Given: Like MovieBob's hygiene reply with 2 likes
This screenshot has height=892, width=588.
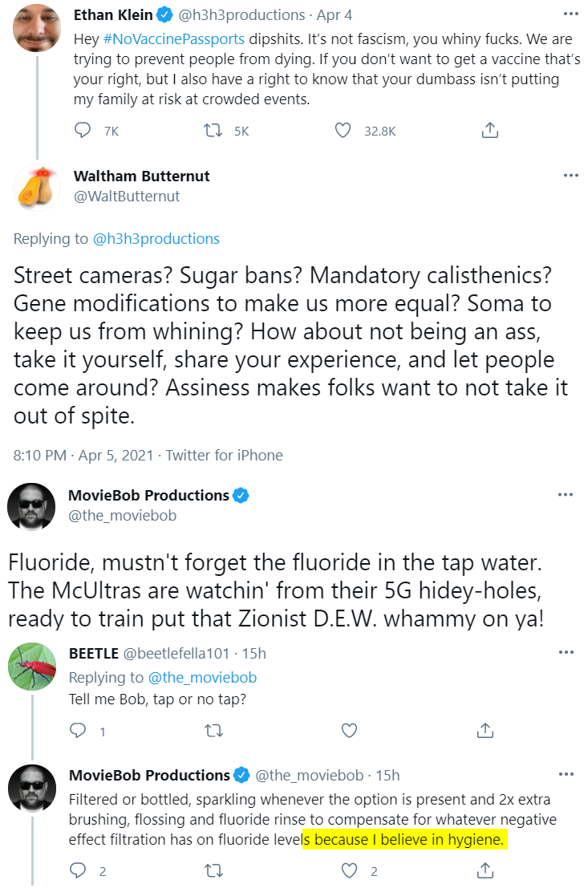Looking at the screenshot, I should tap(349, 870).
